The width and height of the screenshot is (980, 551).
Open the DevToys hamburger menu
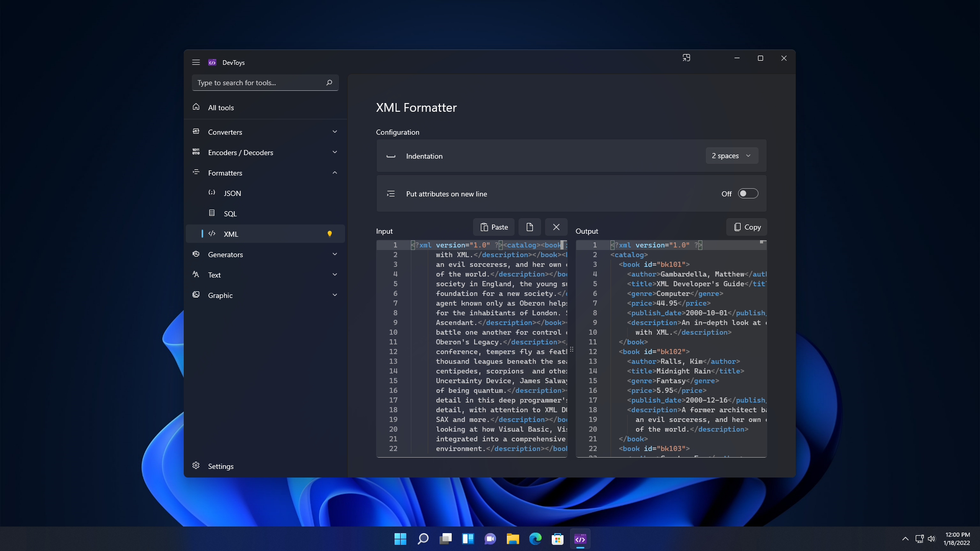196,62
